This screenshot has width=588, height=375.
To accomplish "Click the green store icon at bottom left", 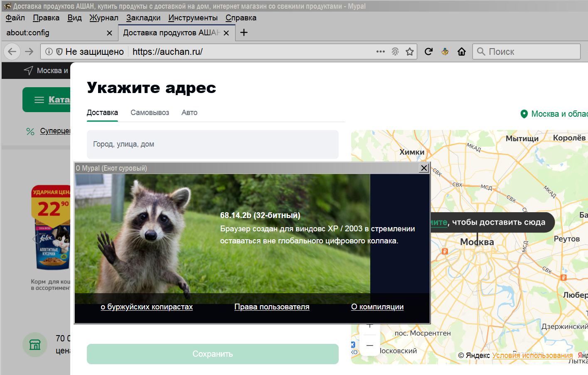I will (x=35, y=345).
